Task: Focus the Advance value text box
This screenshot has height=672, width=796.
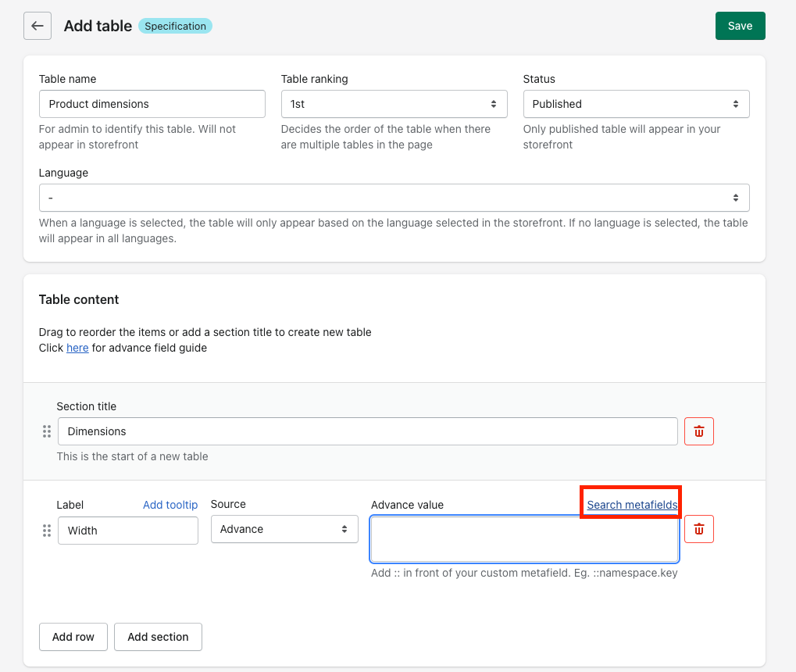Action: click(524, 539)
